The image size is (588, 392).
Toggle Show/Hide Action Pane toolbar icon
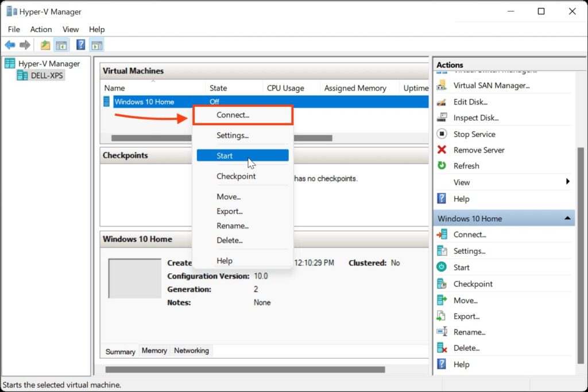click(x=97, y=45)
